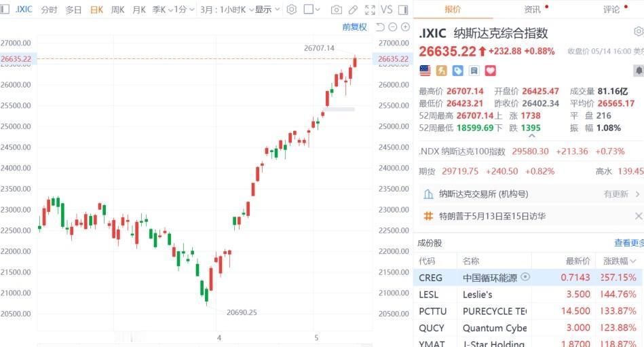Screen dimensions: 644x347
Task: Open 特朗普于5月13日至15日访华 topic link
Action: tap(492, 216)
